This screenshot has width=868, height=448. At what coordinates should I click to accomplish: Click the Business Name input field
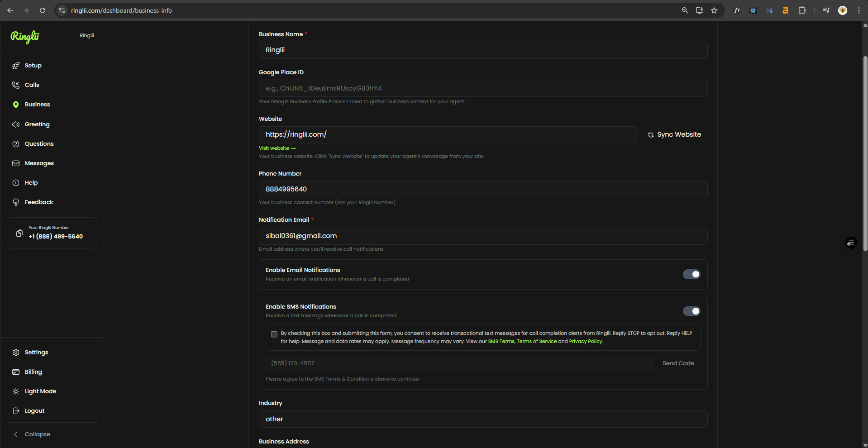pos(482,50)
